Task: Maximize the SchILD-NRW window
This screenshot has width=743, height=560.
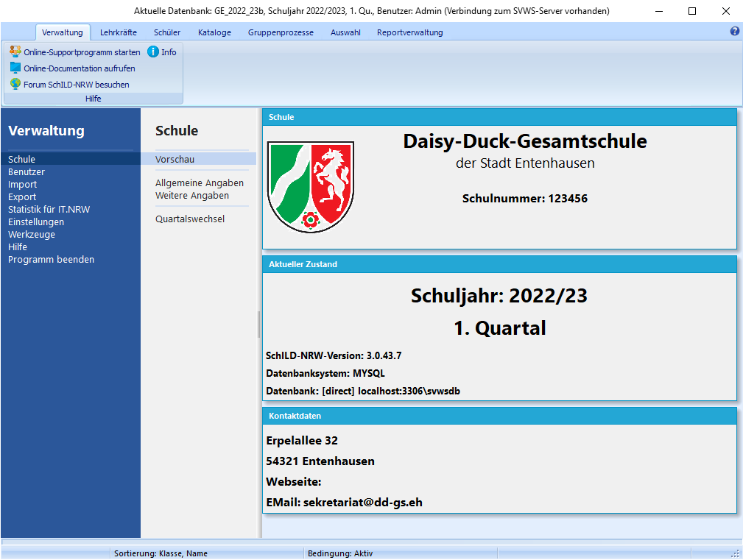Action: pyautogui.click(x=692, y=11)
